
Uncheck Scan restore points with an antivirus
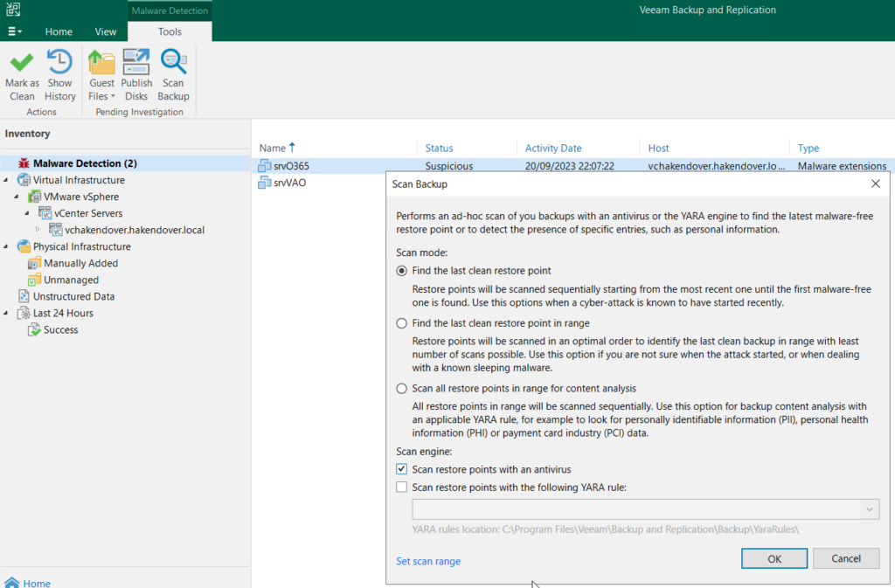click(402, 469)
